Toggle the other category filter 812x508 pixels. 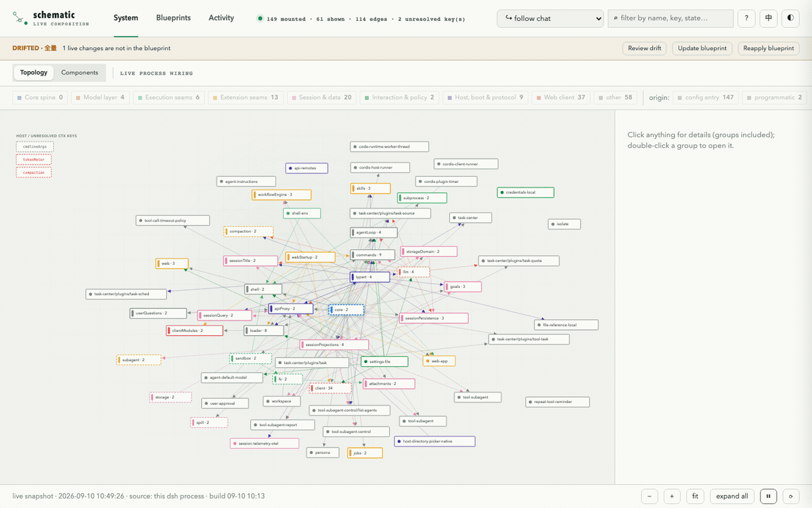[x=616, y=98]
